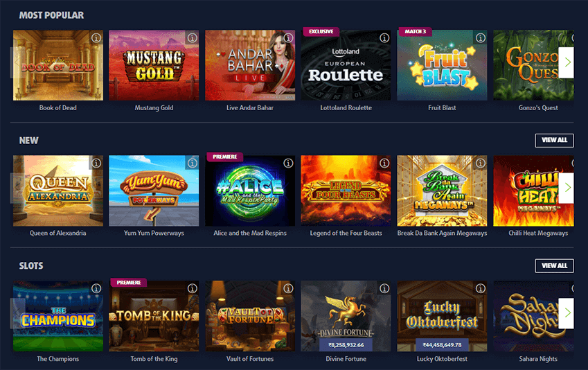Screen dimensions: 588x370
Task: View info for Yum Yum Powerways
Action: click(x=193, y=164)
